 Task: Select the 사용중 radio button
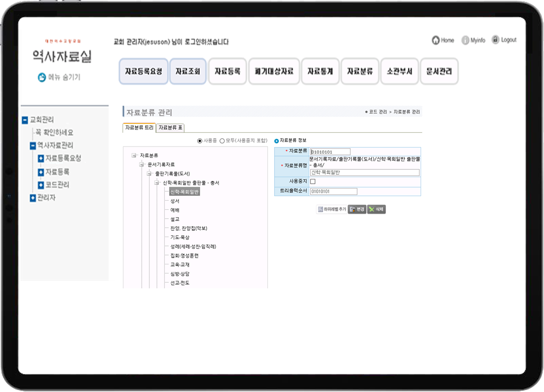[200, 141]
